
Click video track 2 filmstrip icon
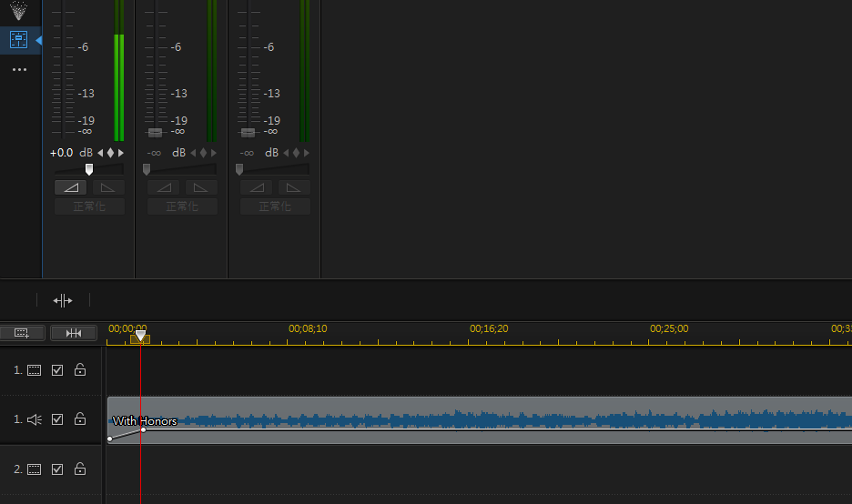click(x=35, y=469)
